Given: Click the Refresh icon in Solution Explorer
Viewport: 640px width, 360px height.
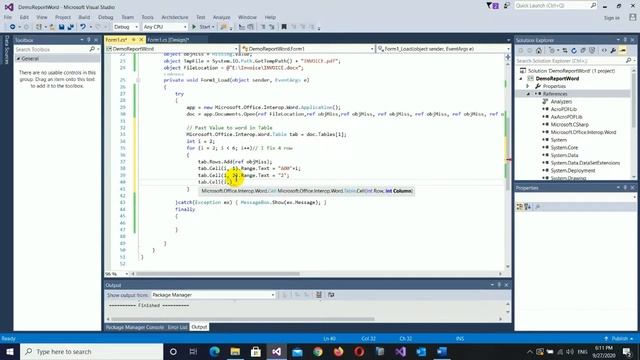Looking at the screenshot, I should [574, 51].
